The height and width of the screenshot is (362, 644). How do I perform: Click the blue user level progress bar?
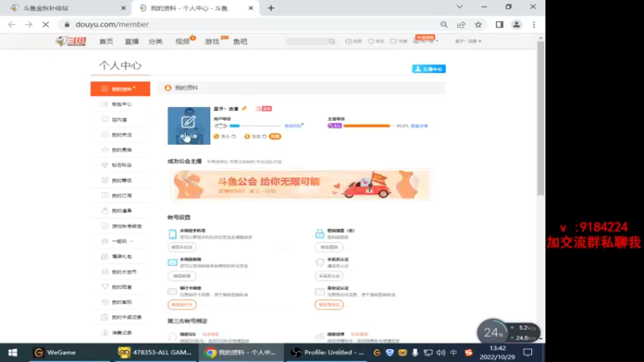coord(254,126)
